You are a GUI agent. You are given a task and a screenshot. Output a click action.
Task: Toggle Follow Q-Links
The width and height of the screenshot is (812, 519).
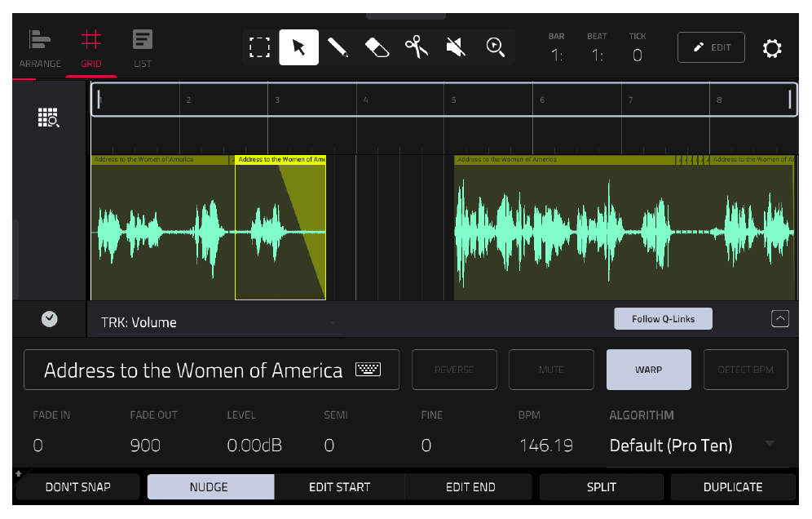663,319
